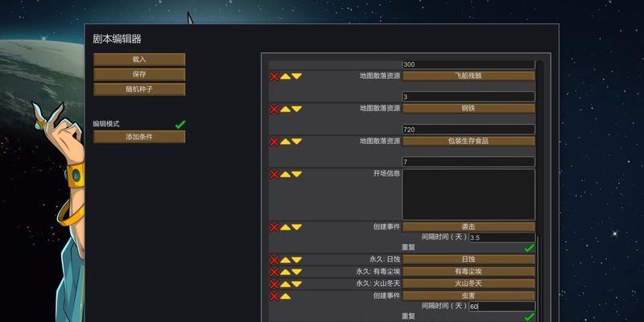Viewport: 644px width, 322px height.
Task: Click the 飞船残骸 count field showing 3
Action: pos(469,97)
